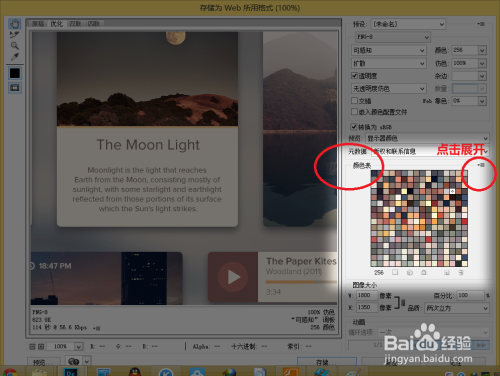Viewport: 500px width, 376px height.
Task: Open Photoshop from the taskbar
Action: point(71,371)
